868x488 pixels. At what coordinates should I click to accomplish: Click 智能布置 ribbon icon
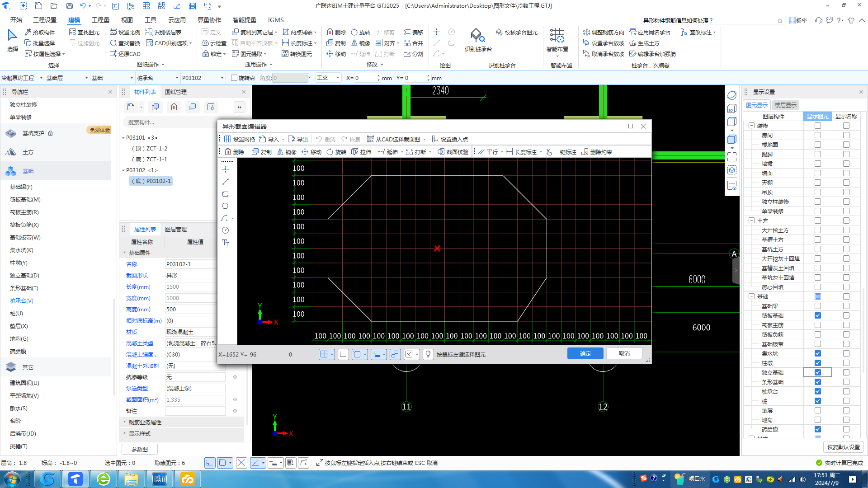pos(557,40)
